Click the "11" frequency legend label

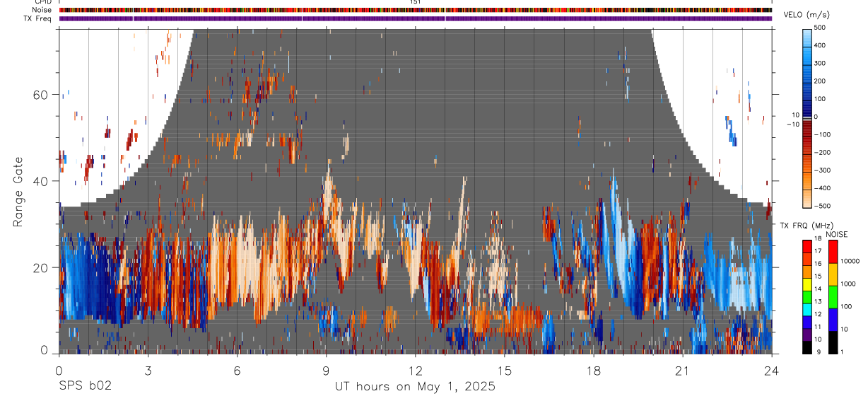coord(819,327)
